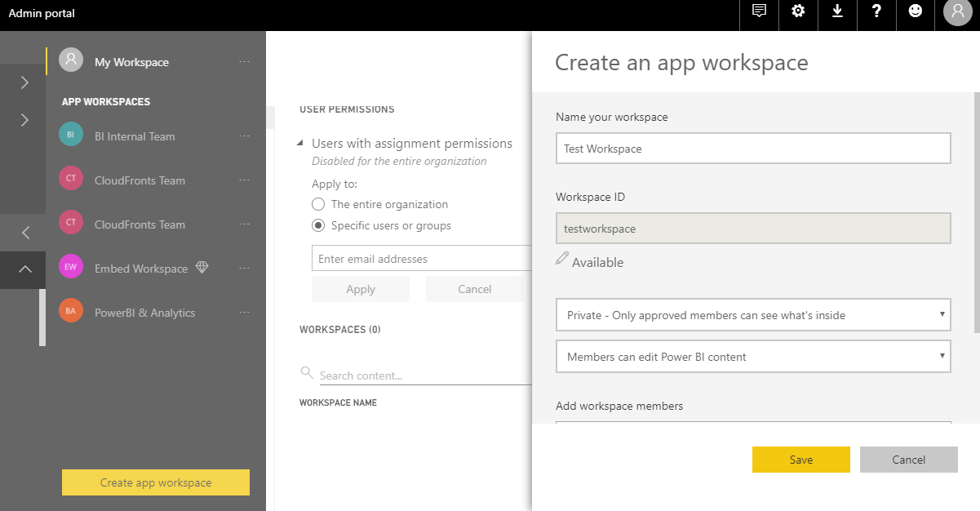
Task: Select 'Specific users or groups' radio option
Action: (x=318, y=225)
